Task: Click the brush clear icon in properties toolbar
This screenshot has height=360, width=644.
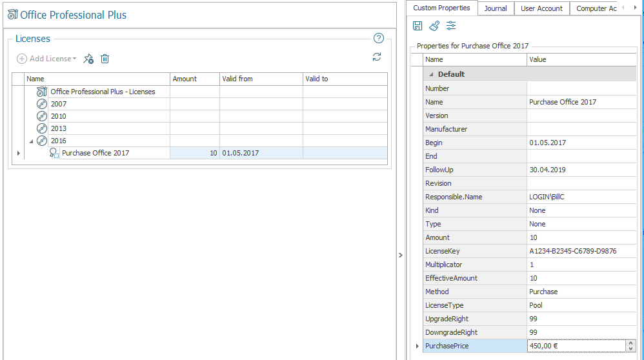Action: (434, 26)
